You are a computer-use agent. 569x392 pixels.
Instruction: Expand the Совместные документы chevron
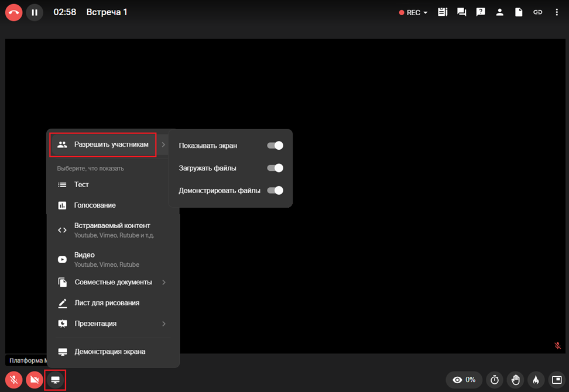164,282
